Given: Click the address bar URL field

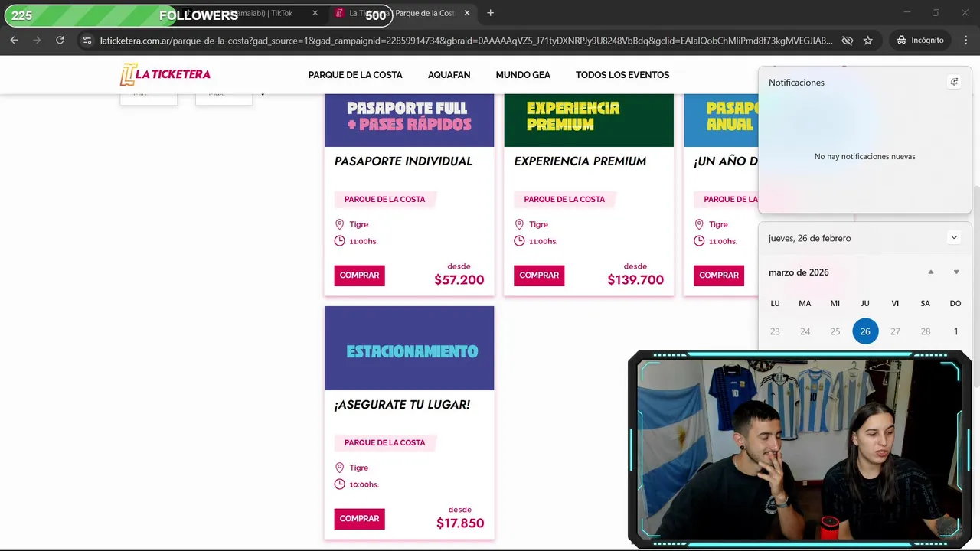Looking at the screenshot, I should 465,40.
